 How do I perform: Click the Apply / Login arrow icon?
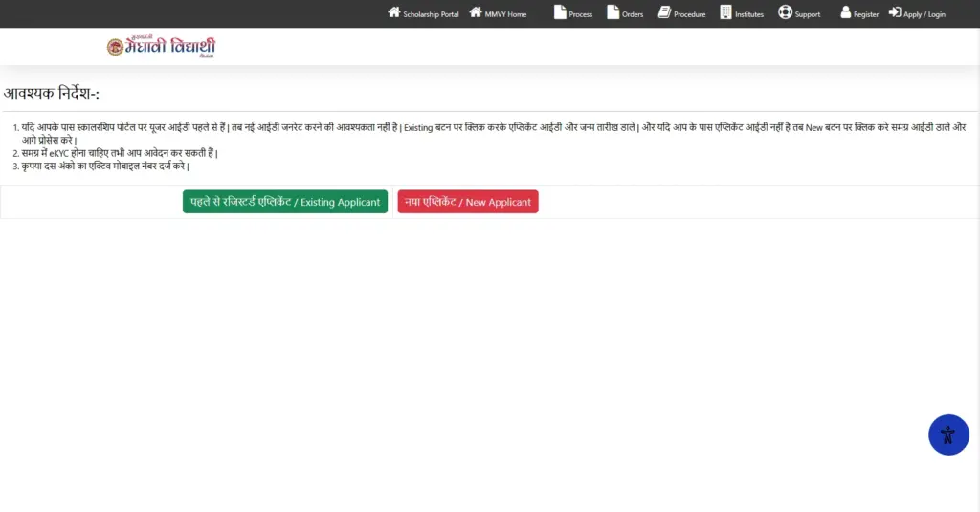click(x=895, y=11)
